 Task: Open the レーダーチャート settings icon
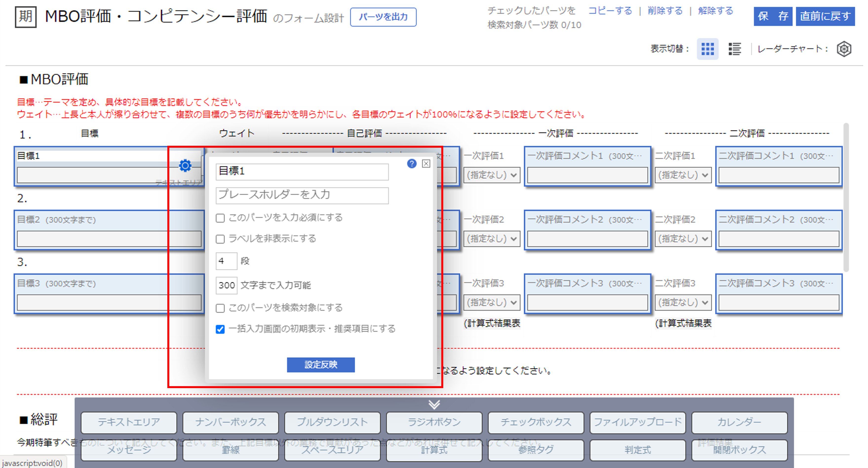(x=844, y=49)
